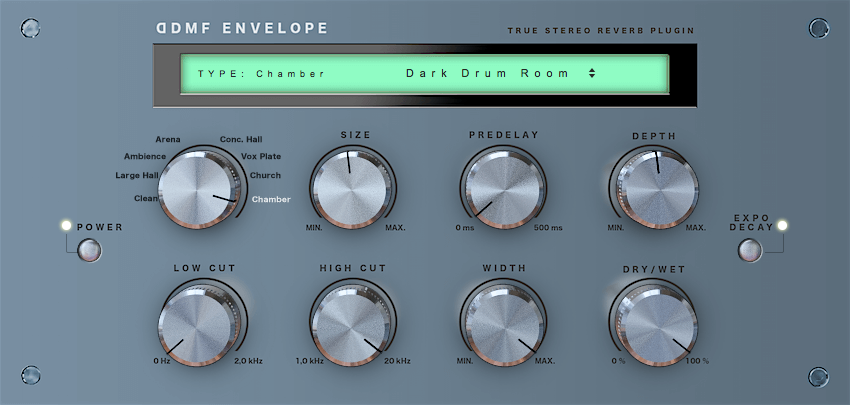
Task: Open the preset dropdown arrows
Action: click(592, 74)
